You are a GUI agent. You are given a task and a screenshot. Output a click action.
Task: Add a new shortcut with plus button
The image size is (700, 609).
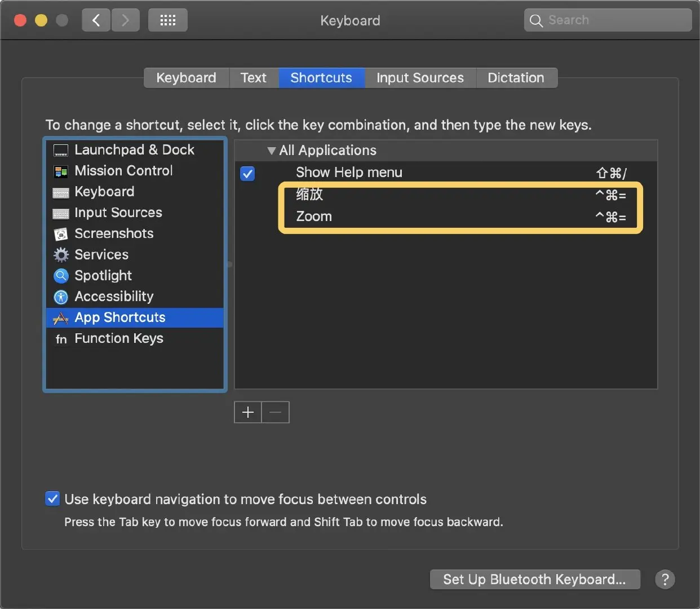(x=248, y=412)
